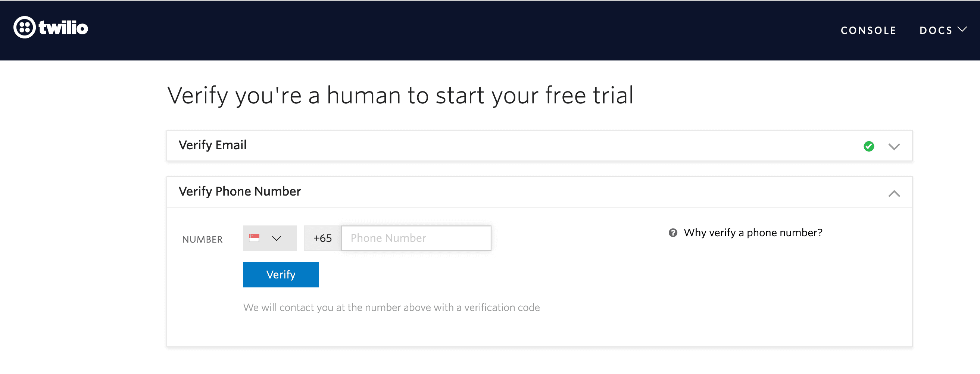The height and width of the screenshot is (374, 980).
Task: Click the "Verify you're a human" page heading
Action: [400, 95]
